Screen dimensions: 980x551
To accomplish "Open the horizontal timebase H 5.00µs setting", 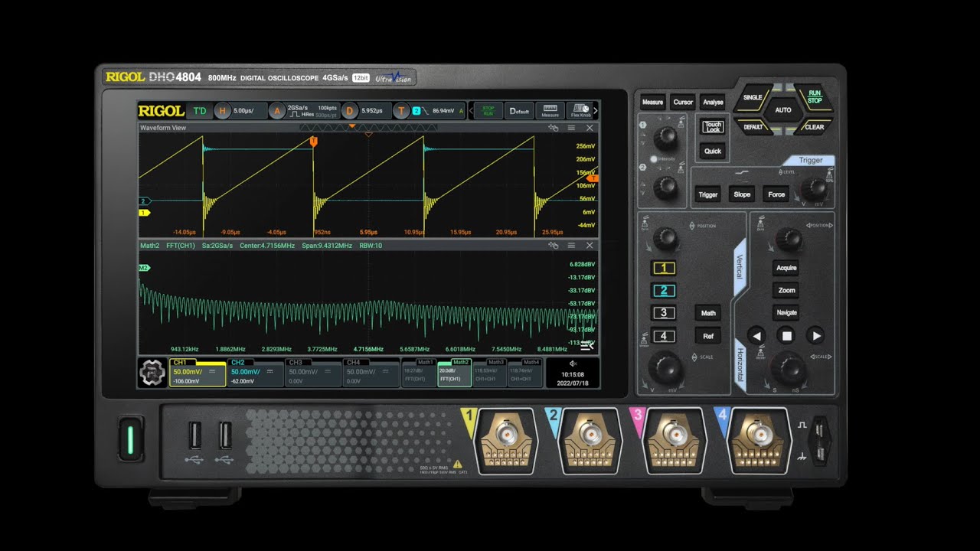I will pos(240,111).
